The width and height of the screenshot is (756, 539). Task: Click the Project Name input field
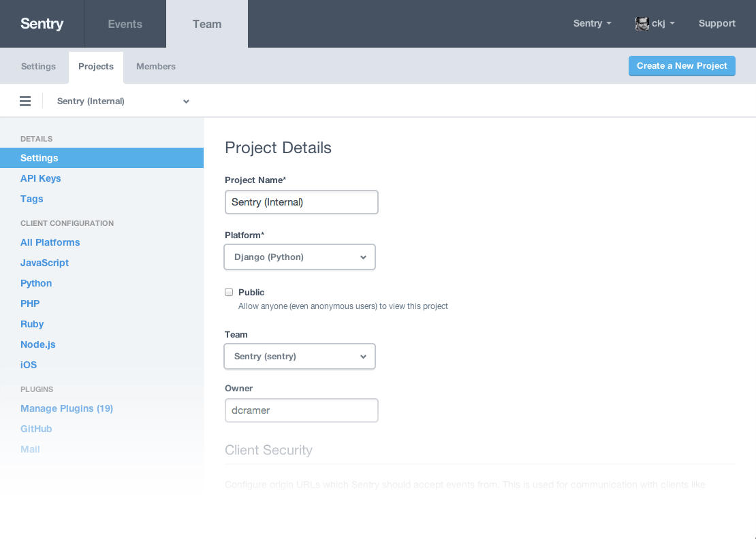tap(301, 202)
